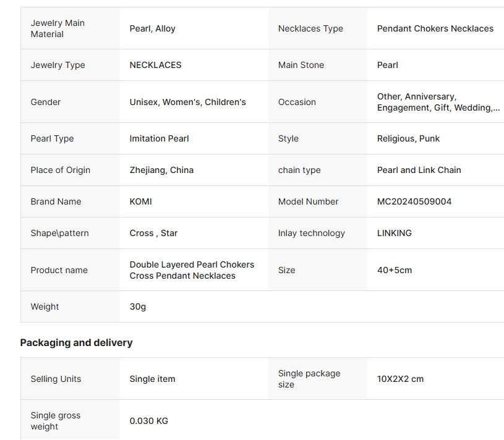
Task: Select the "Zhejiang, China" origin value
Action: [161, 170]
